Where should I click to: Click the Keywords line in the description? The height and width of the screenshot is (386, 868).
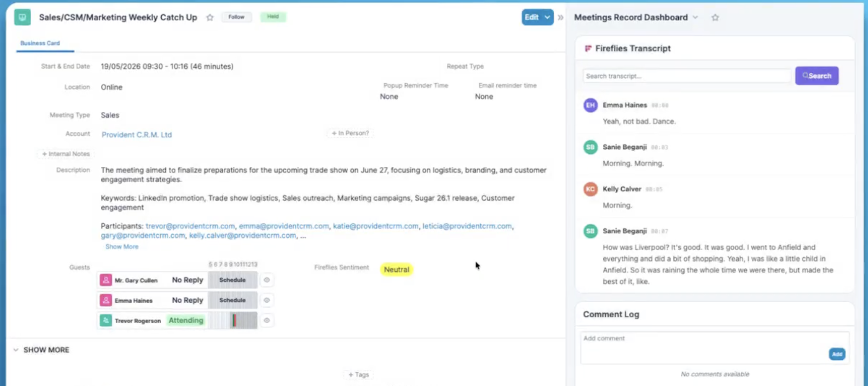308,203
